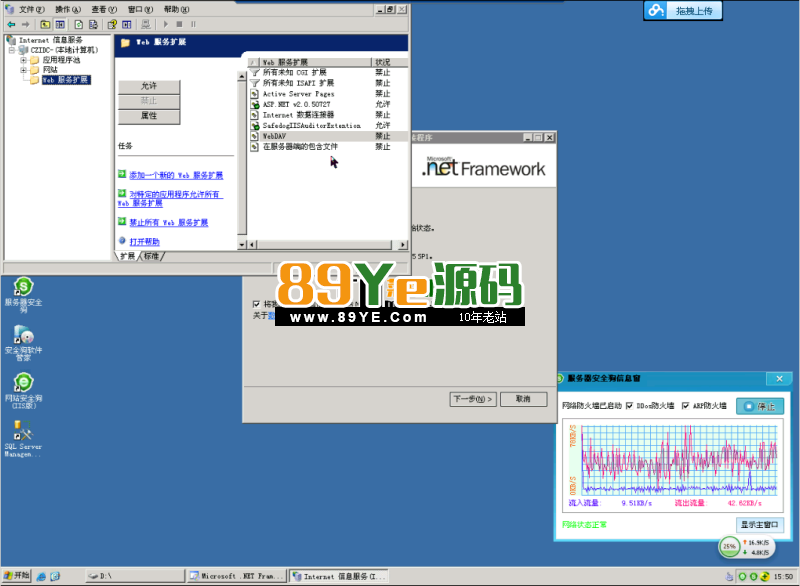The width and height of the screenshot is (800, 586).
Task: Click the yellow-green system tray icon by the clock
Action: coord(764,576)
